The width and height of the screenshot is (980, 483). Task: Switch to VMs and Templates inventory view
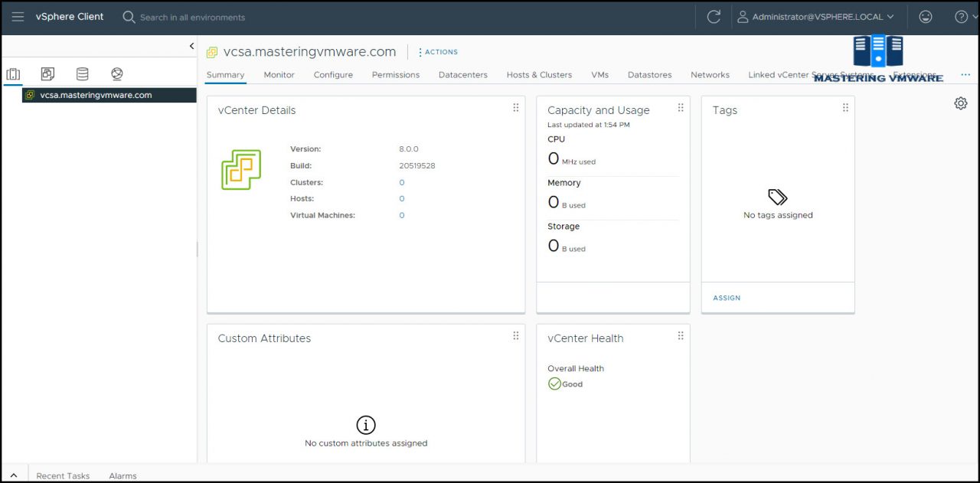click(x=47, y=74)
